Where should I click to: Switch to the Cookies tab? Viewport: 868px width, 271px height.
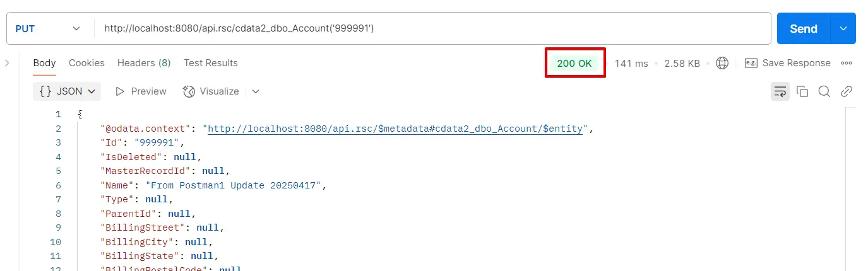(86, 63)
